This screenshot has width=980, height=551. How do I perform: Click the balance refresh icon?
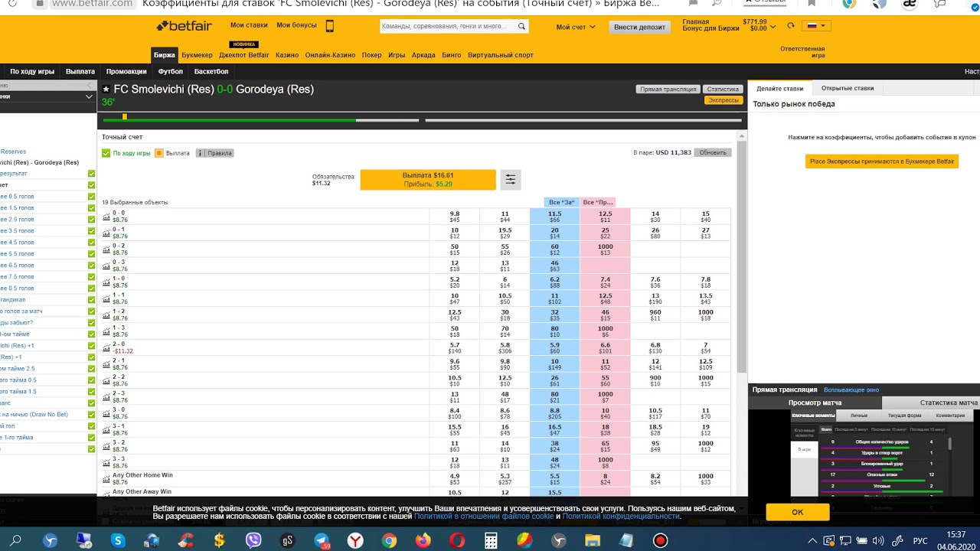click(791, 25)
